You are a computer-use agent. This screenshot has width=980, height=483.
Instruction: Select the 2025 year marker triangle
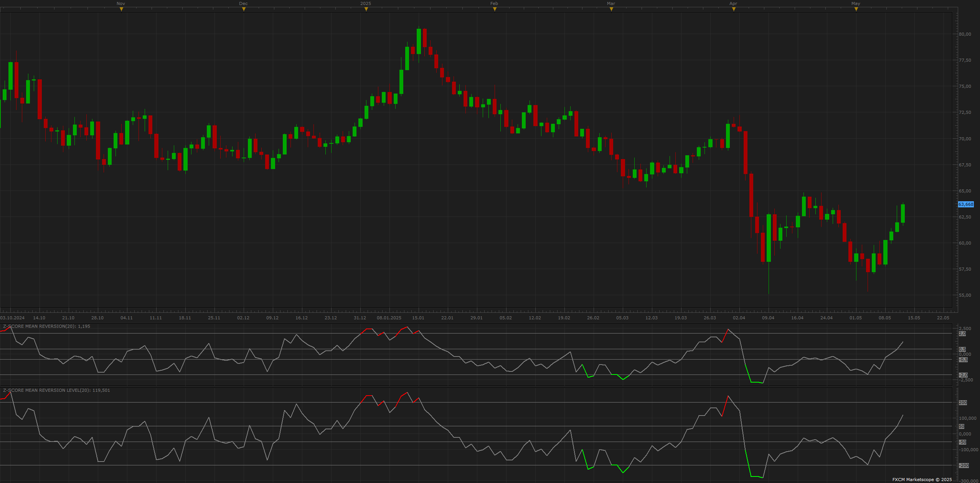(x=366, y=9)
